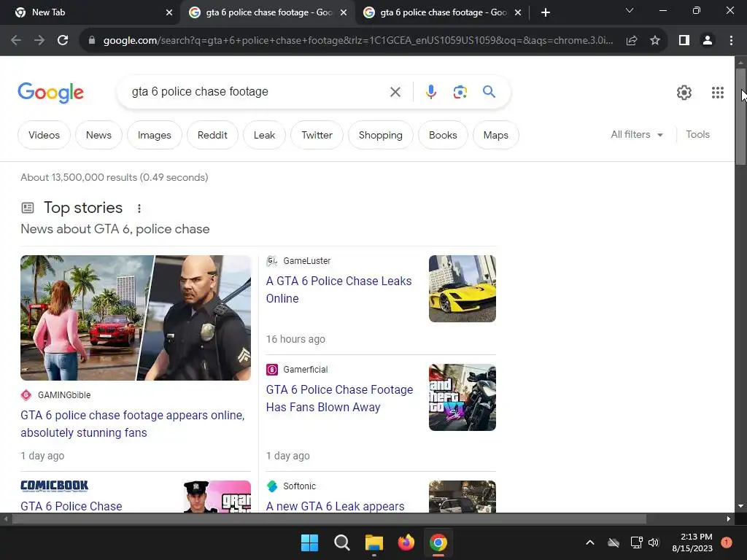The height and width of the screenshot is (560, 747).
Task: Close the active gta 6 search tab
Action: pyautogui.click(x=344, y=12)
